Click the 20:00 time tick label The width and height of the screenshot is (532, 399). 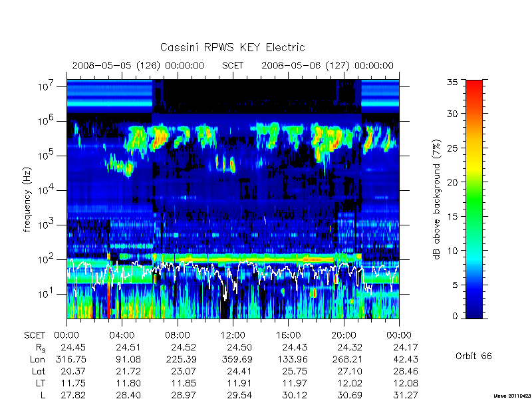coord(344,336)
